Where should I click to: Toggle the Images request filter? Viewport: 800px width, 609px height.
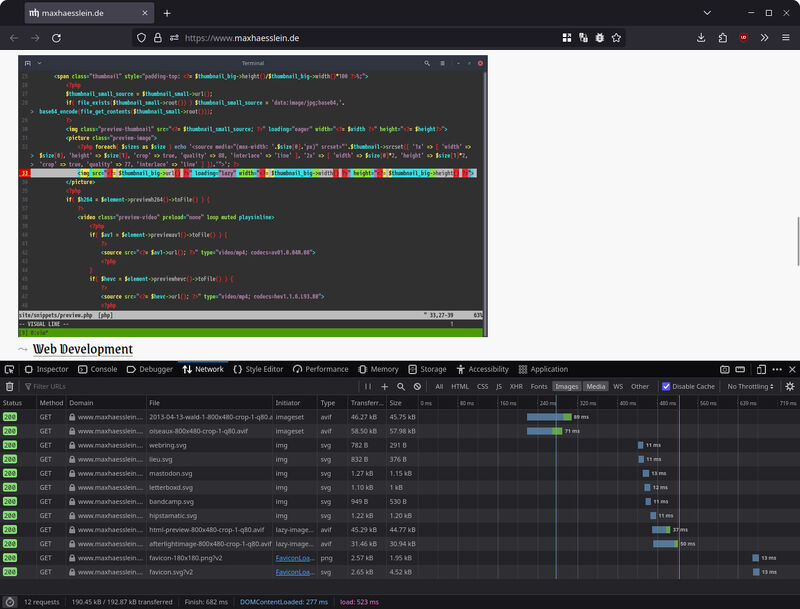tap(567, 386)
